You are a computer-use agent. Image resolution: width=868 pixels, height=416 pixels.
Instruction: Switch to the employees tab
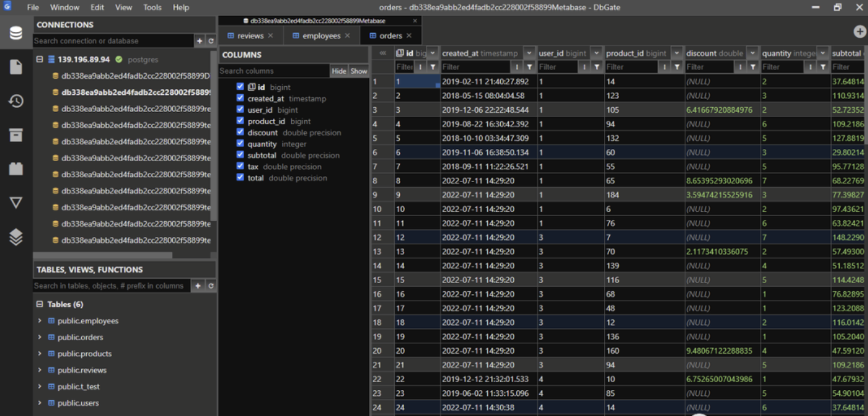tap(321, 36)
